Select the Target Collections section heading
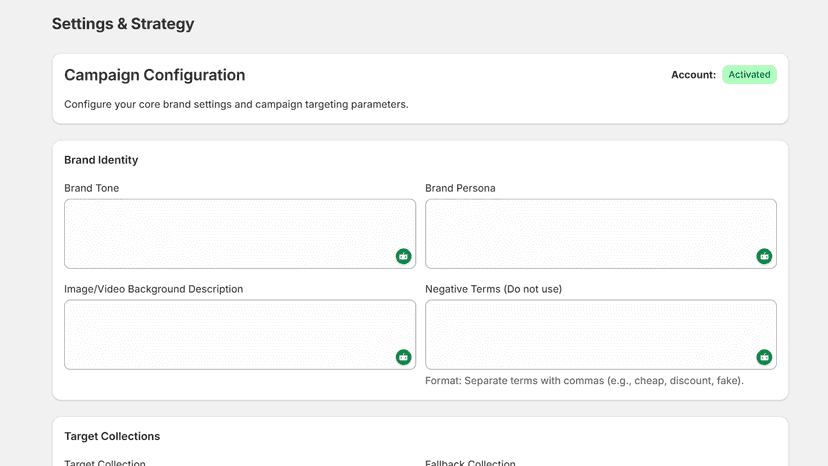This screenshot has width=828, height=466. tap(112, 436)
